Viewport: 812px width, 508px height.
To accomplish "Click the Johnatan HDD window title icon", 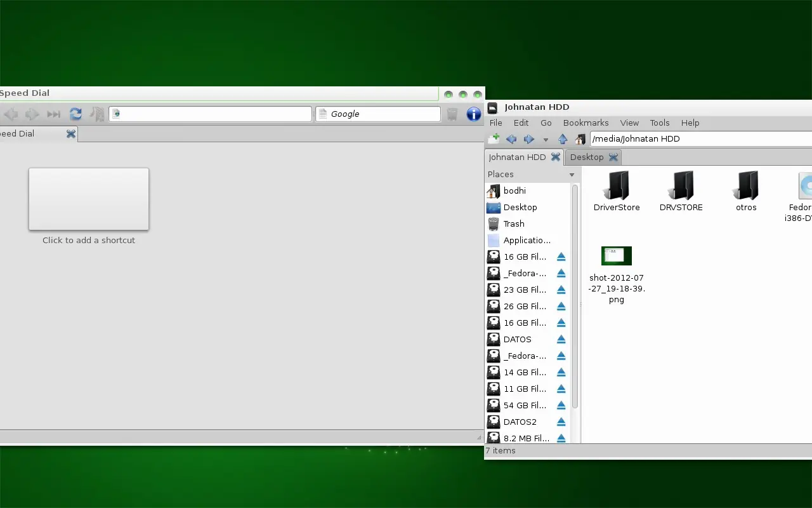I will 492,107.
